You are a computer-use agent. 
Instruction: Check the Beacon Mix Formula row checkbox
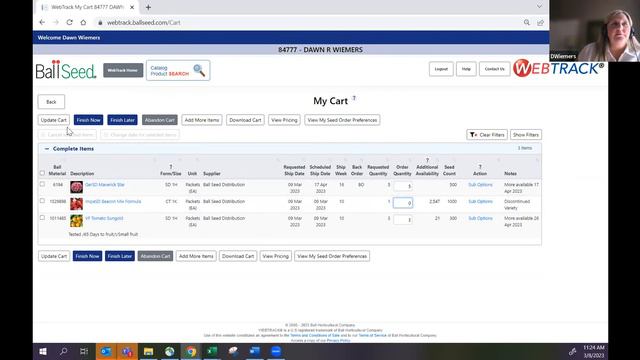click(x=42, y=201)
